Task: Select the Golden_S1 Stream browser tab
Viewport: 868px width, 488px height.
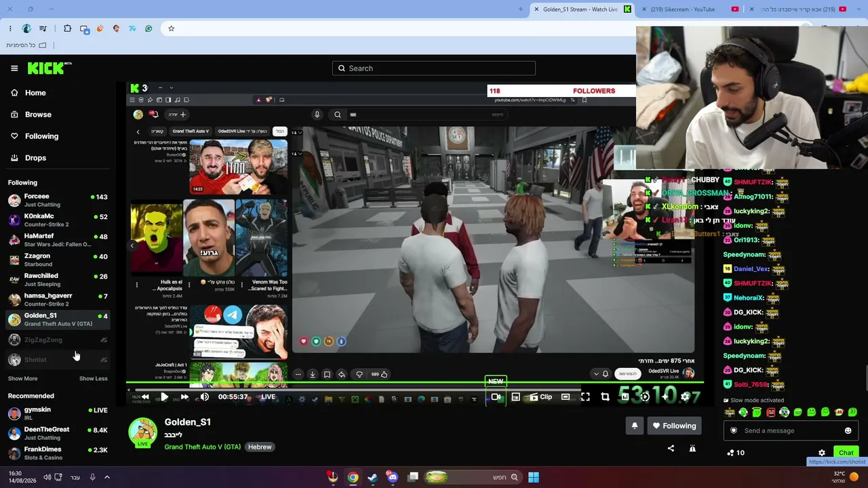Action: 580,9
